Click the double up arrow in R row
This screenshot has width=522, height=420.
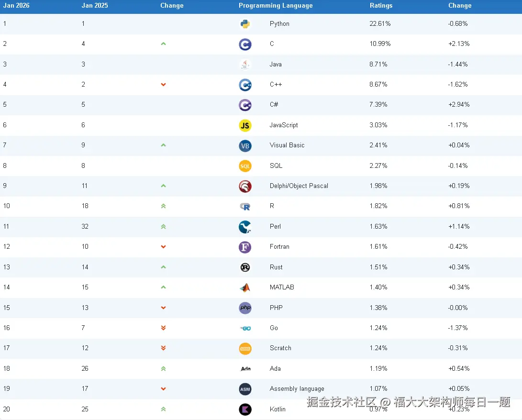[163, 206]
